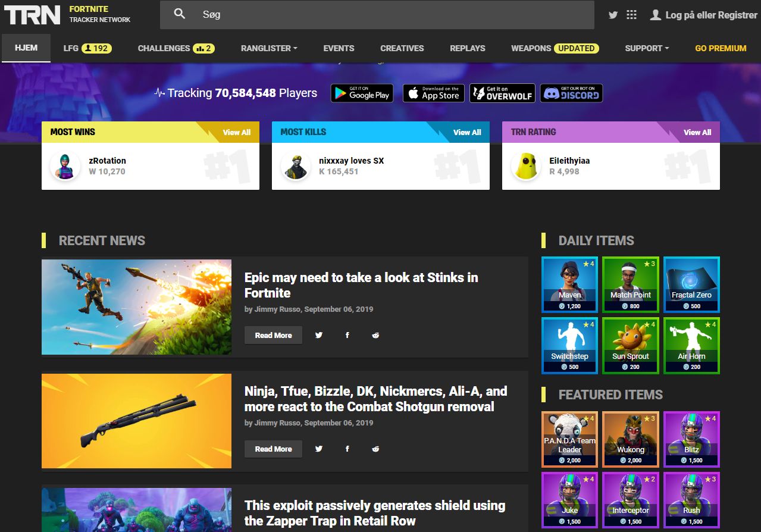Click the TRN Fortnite Tracker logo
Viewport: 761px width, 532px height.
click(x=67, y=15)
